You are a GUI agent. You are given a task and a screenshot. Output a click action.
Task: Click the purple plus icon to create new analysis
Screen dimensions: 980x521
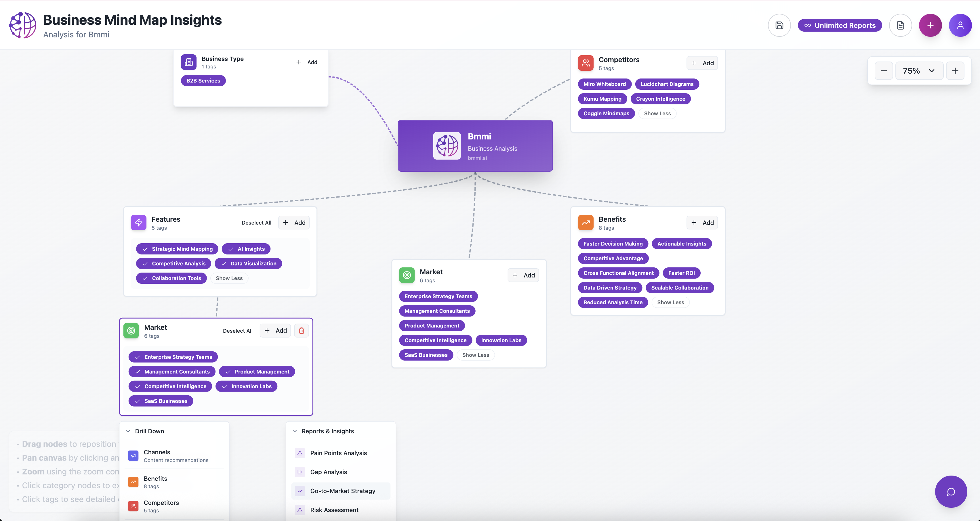930,25
